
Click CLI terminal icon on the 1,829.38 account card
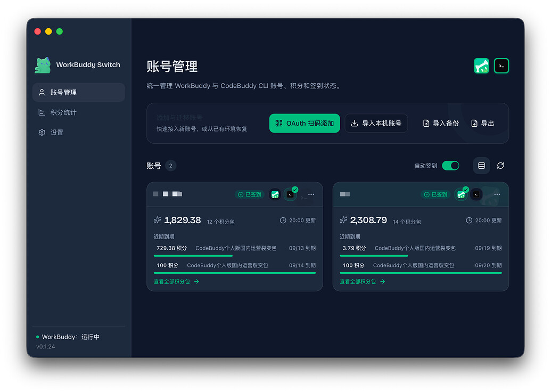pyautogui.click(x=290, y=194)
